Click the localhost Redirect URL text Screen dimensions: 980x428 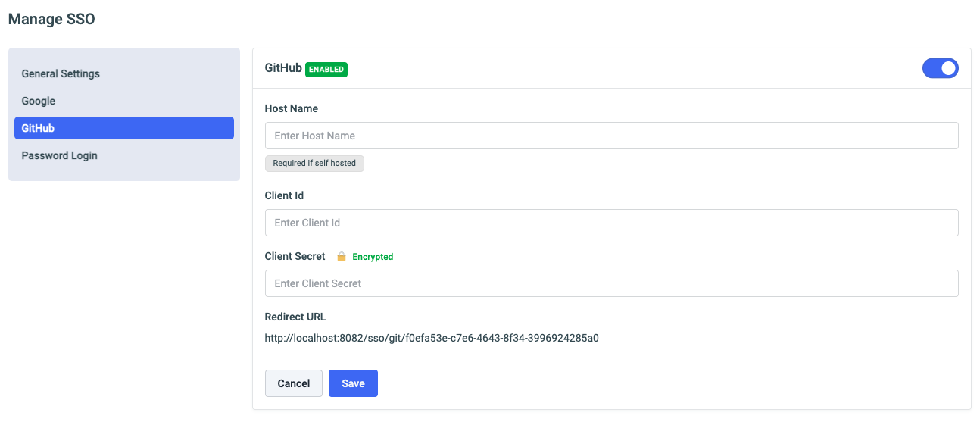point(432,338)
